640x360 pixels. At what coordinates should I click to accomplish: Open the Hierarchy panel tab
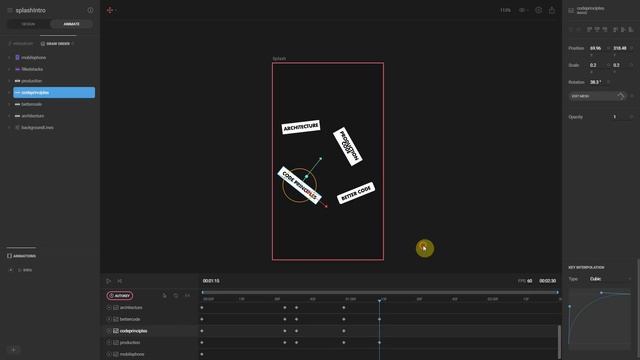coord(20,44)
